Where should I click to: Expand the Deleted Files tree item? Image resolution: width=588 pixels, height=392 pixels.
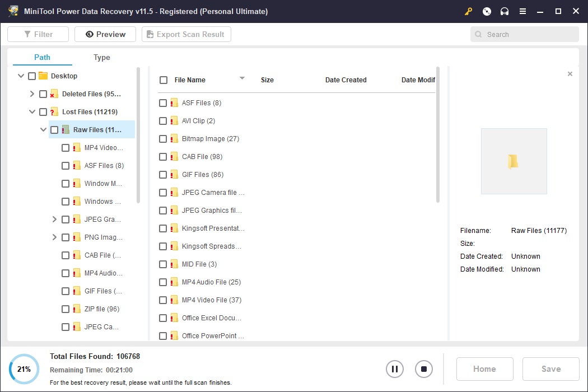pyautogui.click(x=32, y=94)
